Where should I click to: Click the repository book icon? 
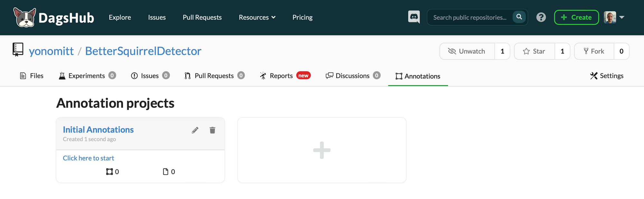[x=18, y=50]
